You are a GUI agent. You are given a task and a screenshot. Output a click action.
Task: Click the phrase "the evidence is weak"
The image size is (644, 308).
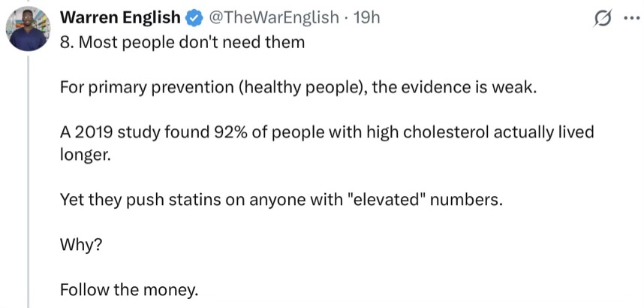coord(453,88)
